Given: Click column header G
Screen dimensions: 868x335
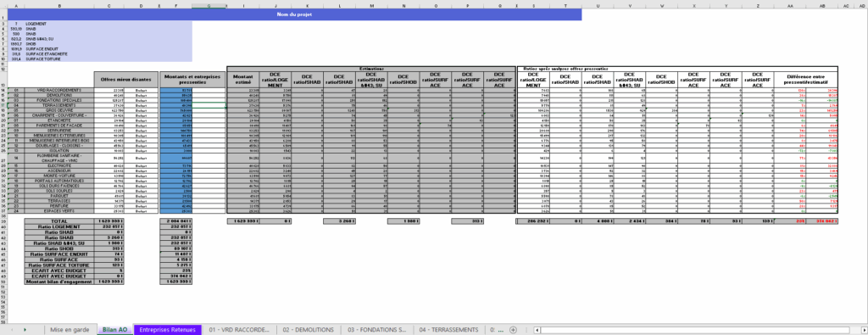Looking at the screenshot, I should [x=209, y=6].
